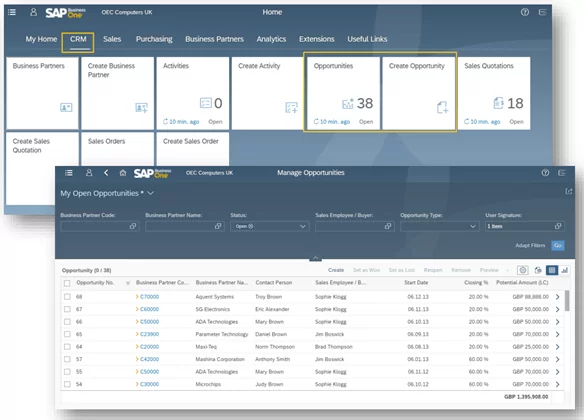Click the Go button
584x420 pixels.
point(558,245)
